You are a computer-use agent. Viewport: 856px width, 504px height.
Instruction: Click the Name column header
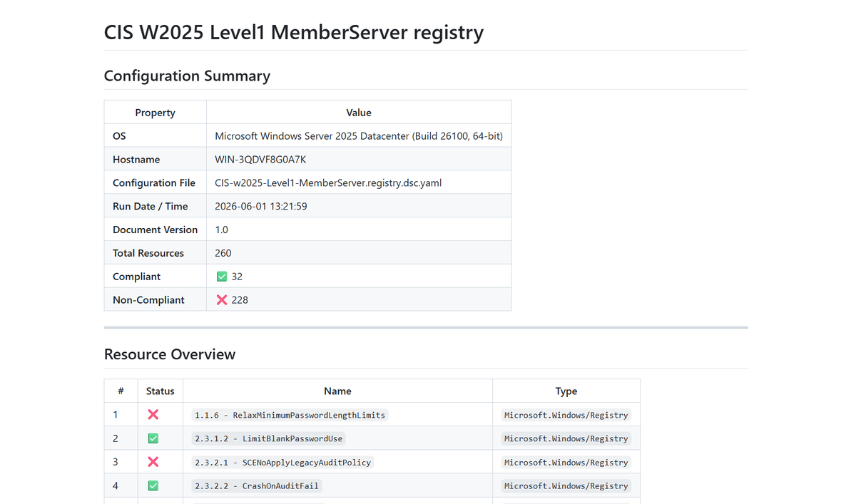[337, 391]
